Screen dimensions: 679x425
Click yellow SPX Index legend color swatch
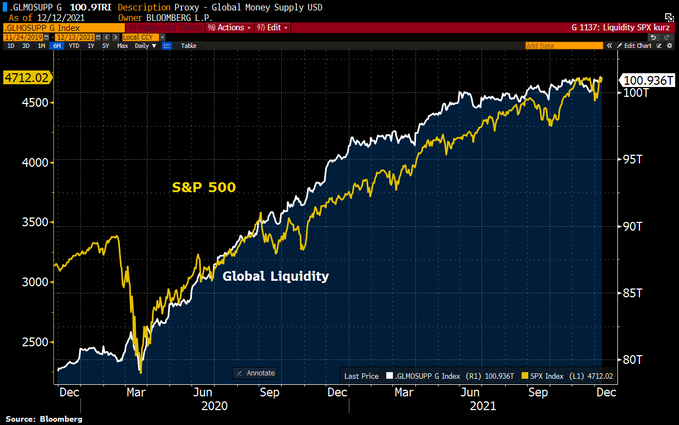[x=525, y=376]
